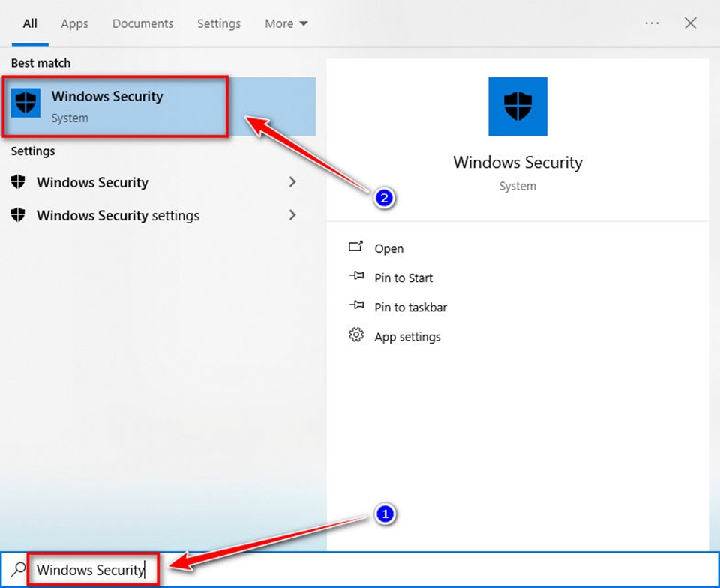720x588 pixels.
Task: Select the Settings filter tab
Action: coord(219,23)
